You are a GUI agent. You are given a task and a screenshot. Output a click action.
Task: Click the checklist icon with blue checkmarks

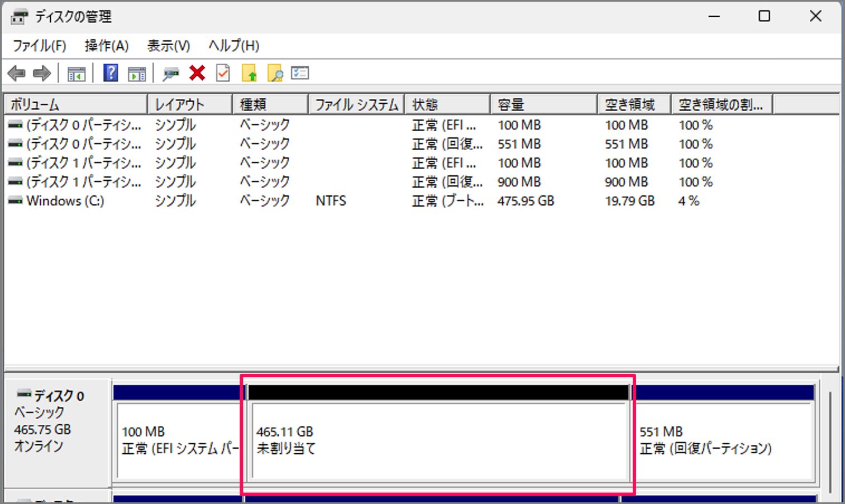coord(299,73)
